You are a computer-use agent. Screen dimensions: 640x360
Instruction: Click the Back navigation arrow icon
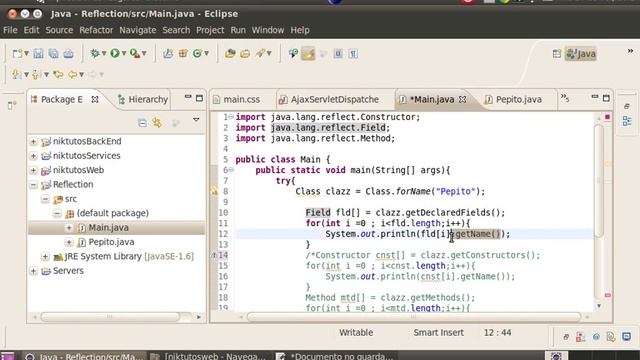point(73,74)
